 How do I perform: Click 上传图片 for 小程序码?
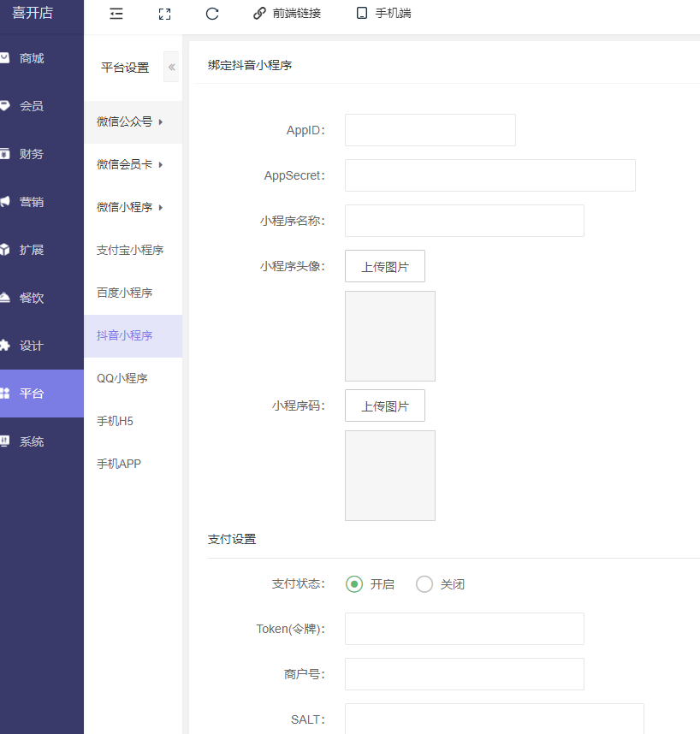(x=385, y=405)
